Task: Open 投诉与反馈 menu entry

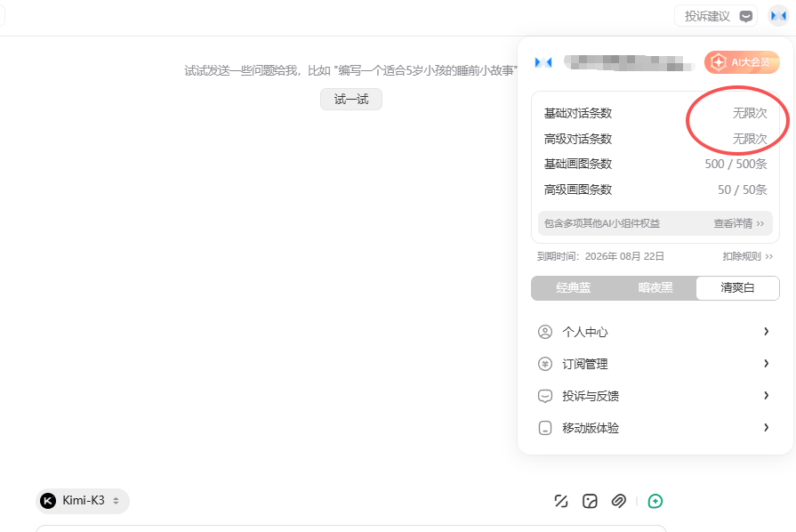Action: (x=655, y=396)
